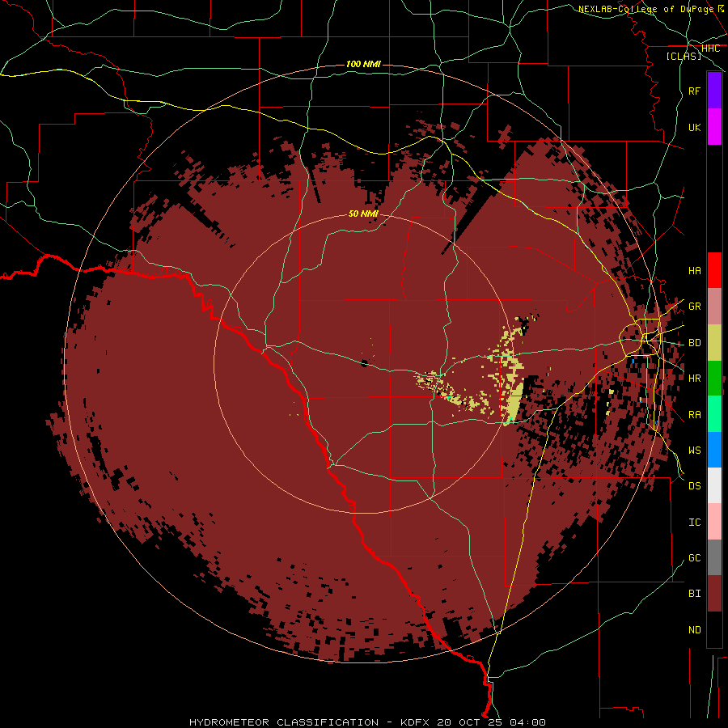Click the "ND" legend label

pyautogui.click(x=694, y=629)
